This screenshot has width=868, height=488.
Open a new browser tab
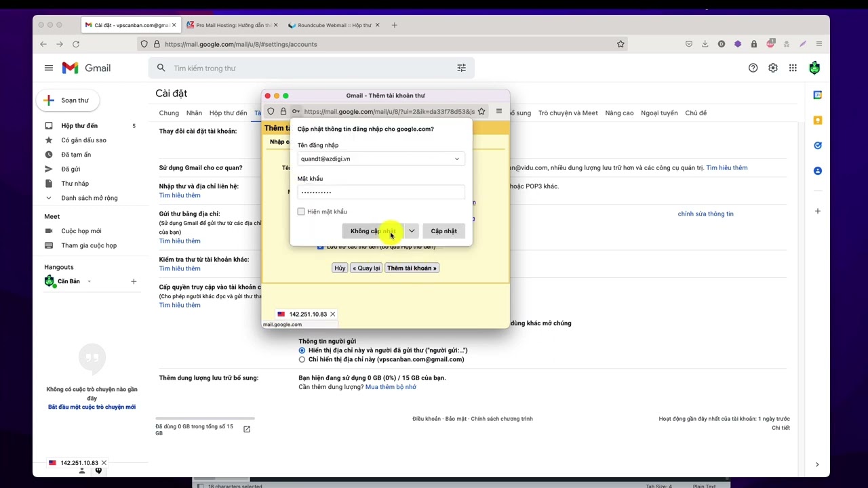pyautogui.click(x=394, y=25)
